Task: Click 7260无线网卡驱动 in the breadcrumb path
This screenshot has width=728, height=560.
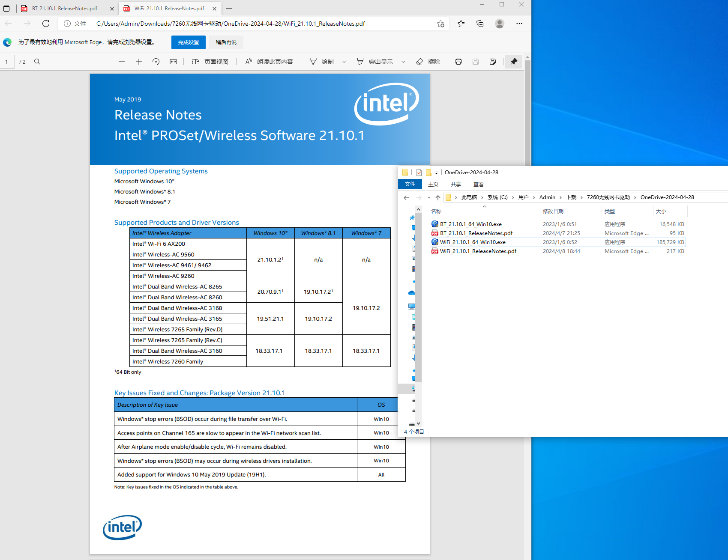Action: (608, 197)
